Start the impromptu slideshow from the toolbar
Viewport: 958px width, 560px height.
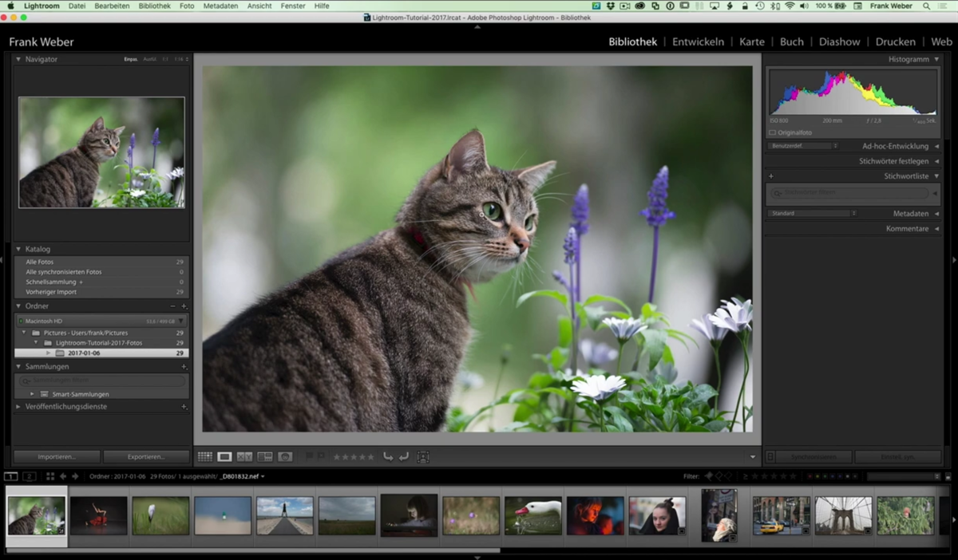point(422,456)
